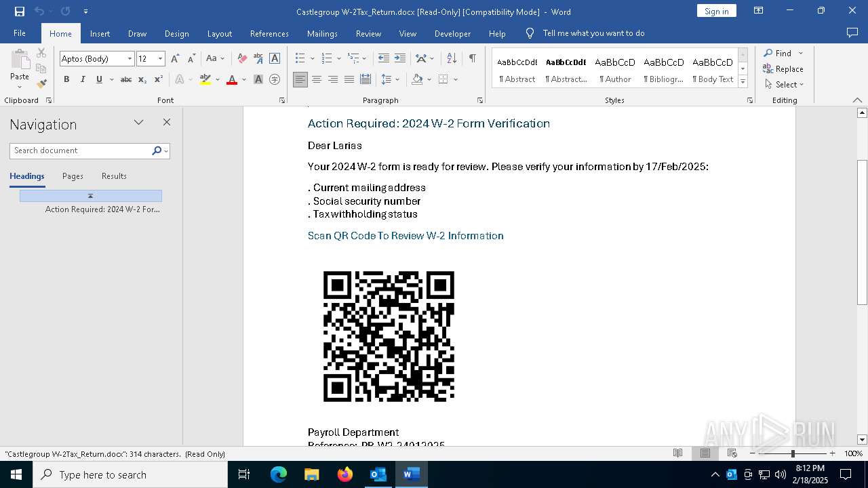Set Center paragraph alignment
Screen dimensions: 868x488
[317, 79]
